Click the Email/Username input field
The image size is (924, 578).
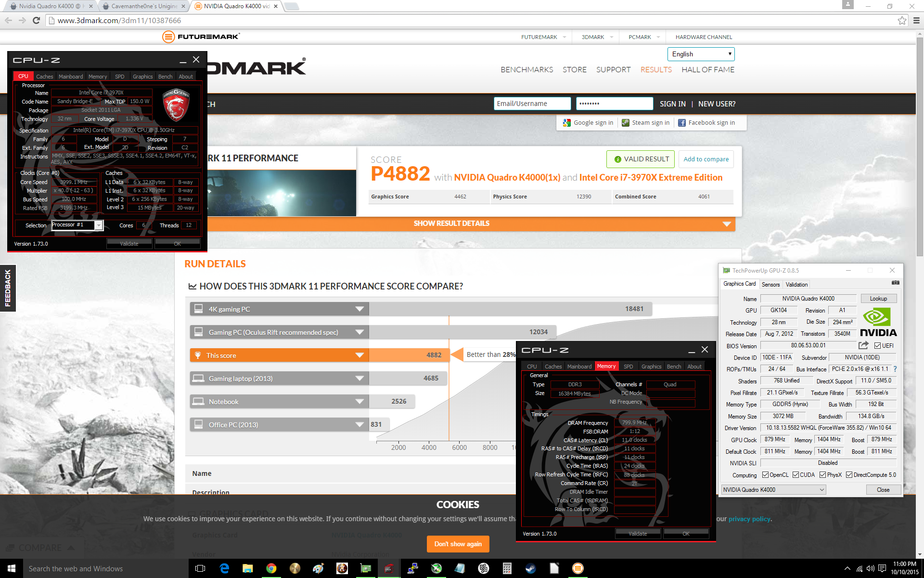(x=532, y=104)
